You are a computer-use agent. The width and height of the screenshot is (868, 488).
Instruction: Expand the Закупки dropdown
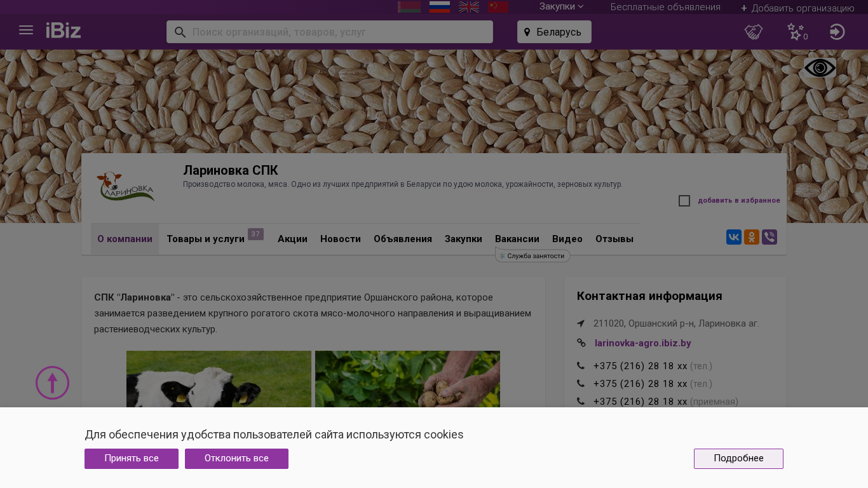click(561, 6)
